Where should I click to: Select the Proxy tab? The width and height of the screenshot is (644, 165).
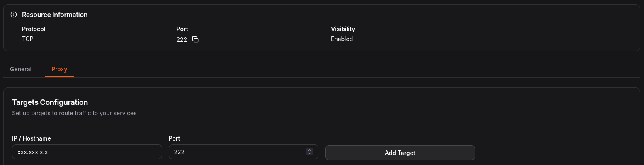59,69
